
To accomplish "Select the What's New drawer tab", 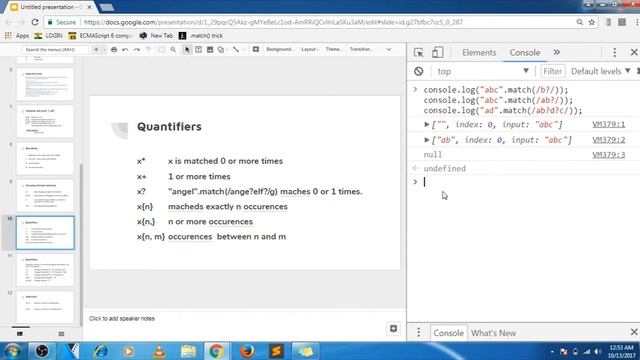I will point(493,333).
